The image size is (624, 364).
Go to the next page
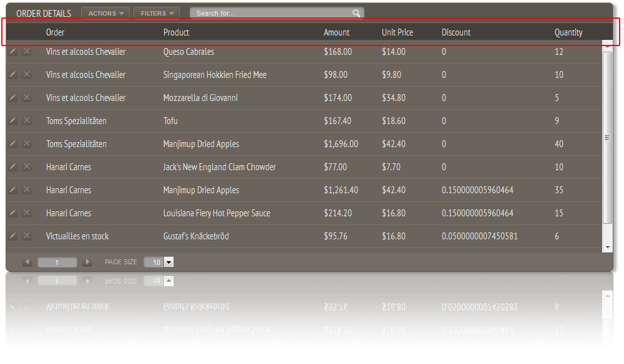tap(87, 262)
